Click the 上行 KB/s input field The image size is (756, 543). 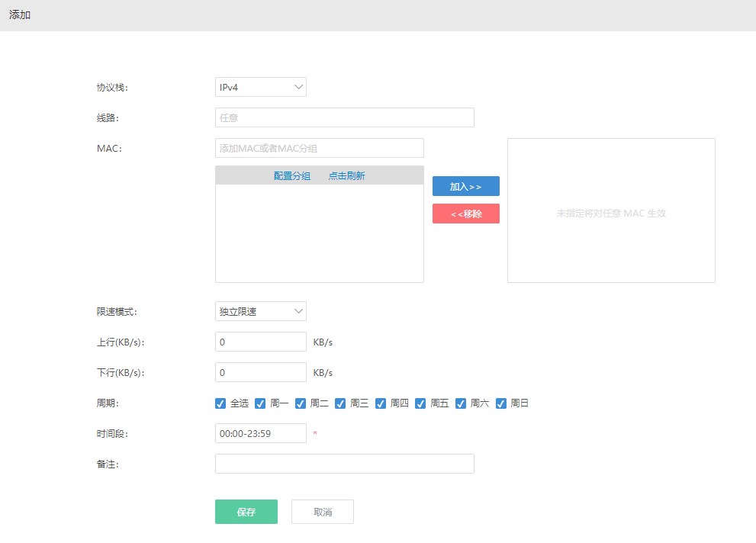pos(260,342)
